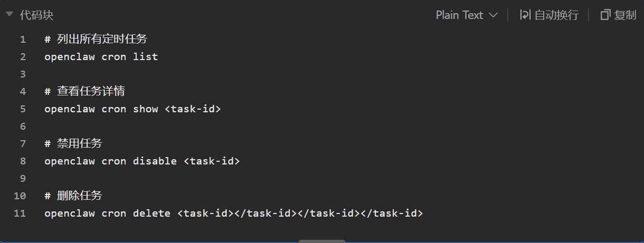The width and height of the screenshot is (644, 243).
Task: Click the comment 列出所有定时任务
Action: 102,39
